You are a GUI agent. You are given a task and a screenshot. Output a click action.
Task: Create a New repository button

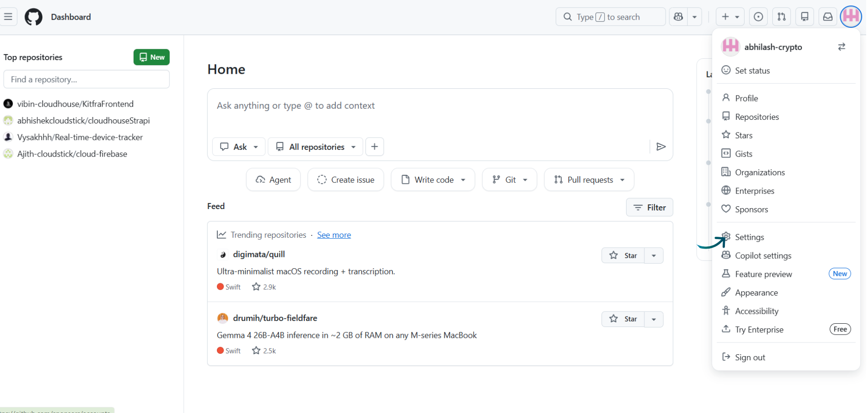(x=152, y=57)
